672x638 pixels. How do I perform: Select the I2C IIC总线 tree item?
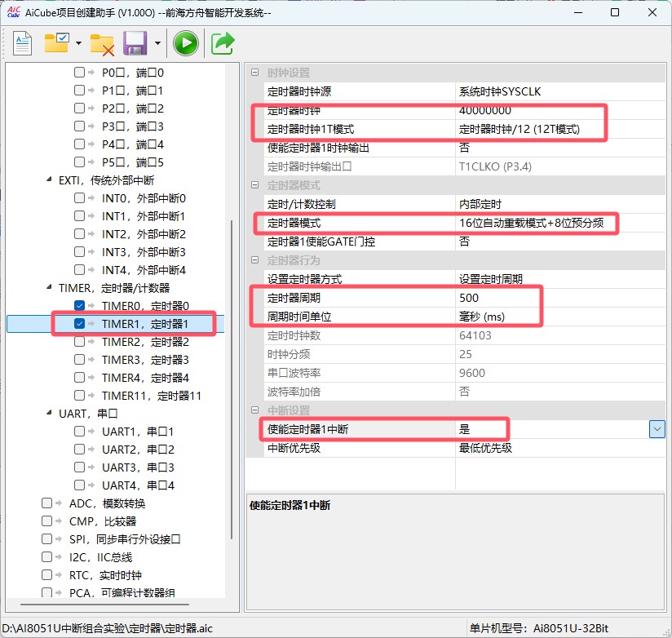pos(100,557)
